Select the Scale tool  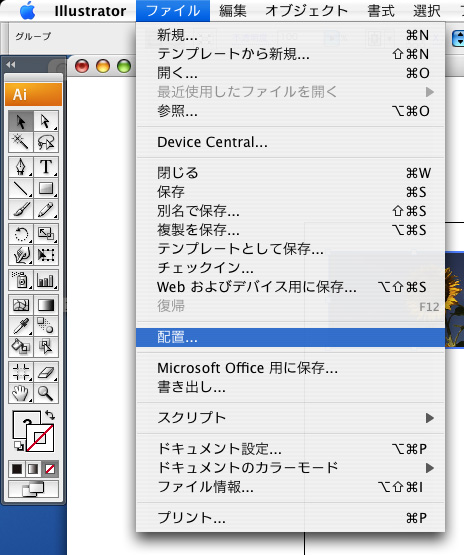coord(46,234)
